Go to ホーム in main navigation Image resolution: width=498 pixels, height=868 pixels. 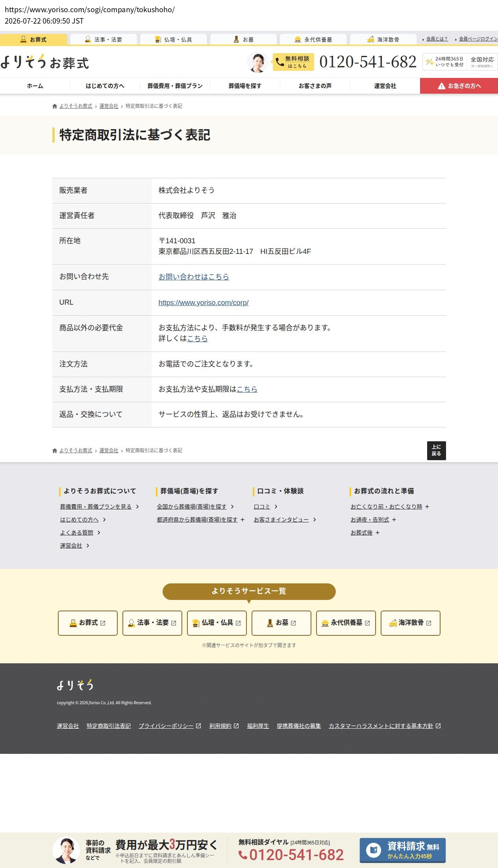tap(35, 86)
